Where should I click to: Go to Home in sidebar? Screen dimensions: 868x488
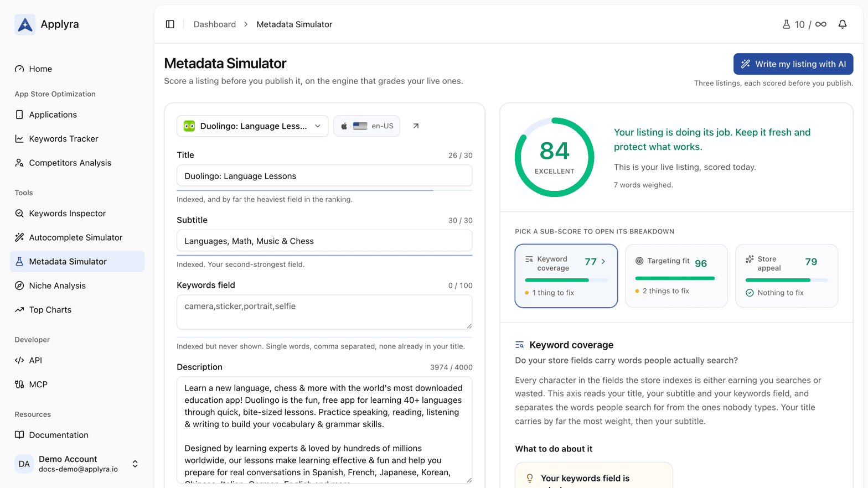point(77,69)
